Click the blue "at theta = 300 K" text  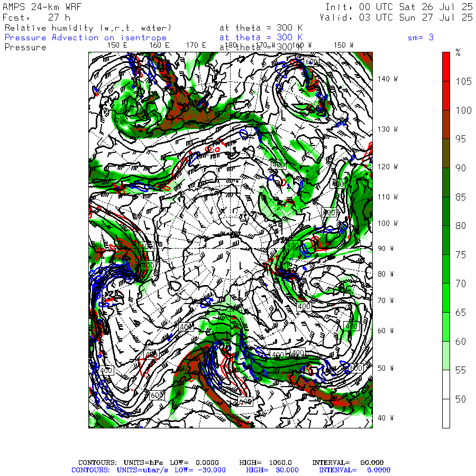[261, 38]
